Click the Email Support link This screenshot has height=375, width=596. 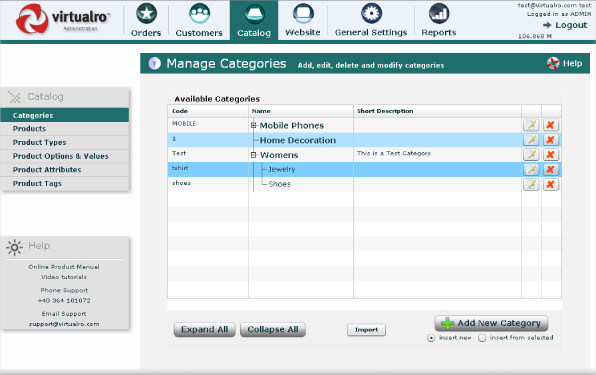pyautogui.click(x=64, y=314)
